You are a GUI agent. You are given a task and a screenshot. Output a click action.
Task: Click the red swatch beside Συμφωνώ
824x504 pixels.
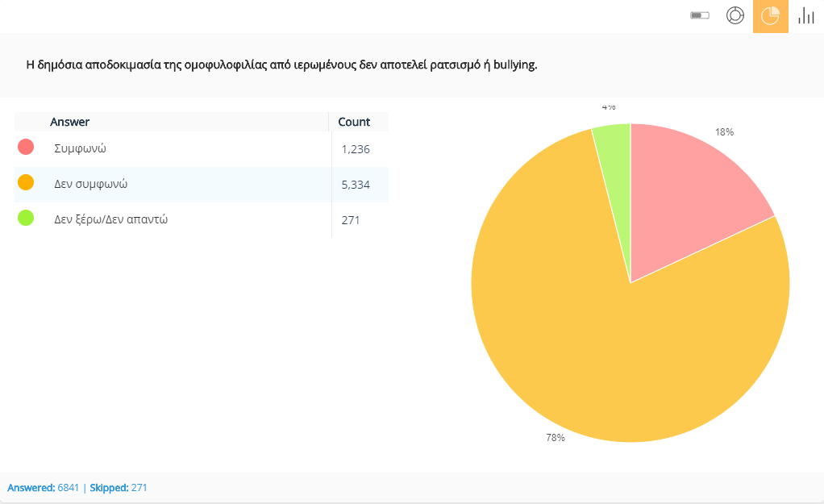(x=26, y=147)
